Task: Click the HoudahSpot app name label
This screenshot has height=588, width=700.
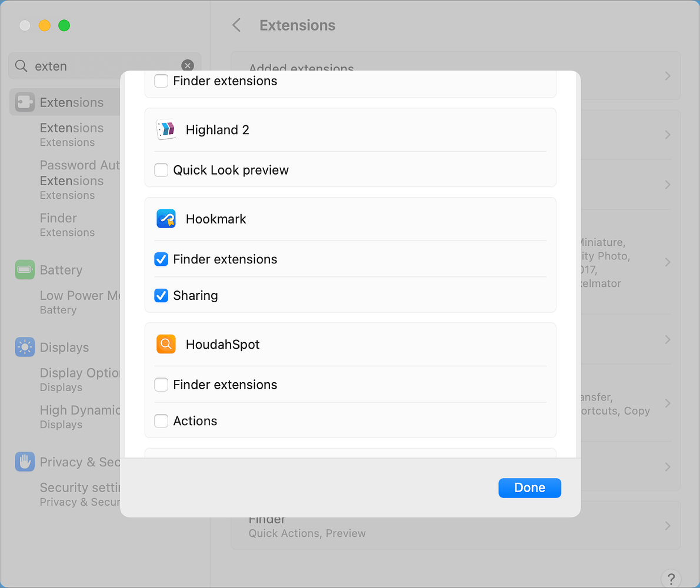Action: 223,345
